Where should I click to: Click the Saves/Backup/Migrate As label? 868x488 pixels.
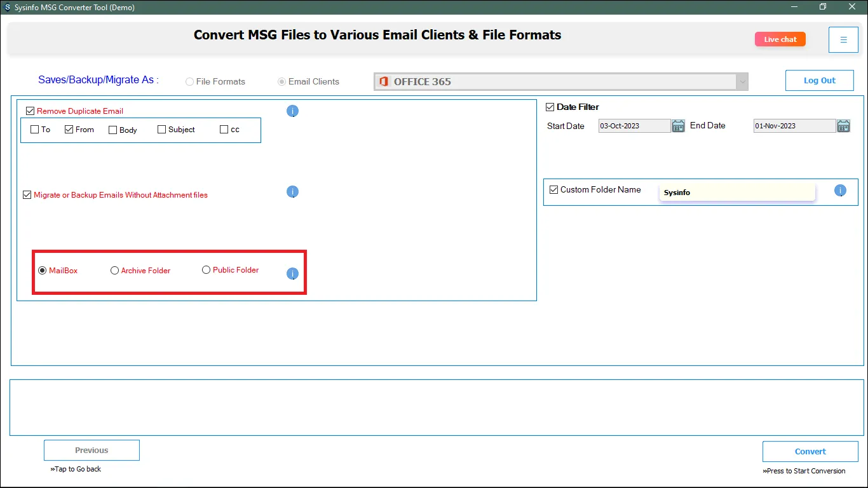tap(98, 80)
